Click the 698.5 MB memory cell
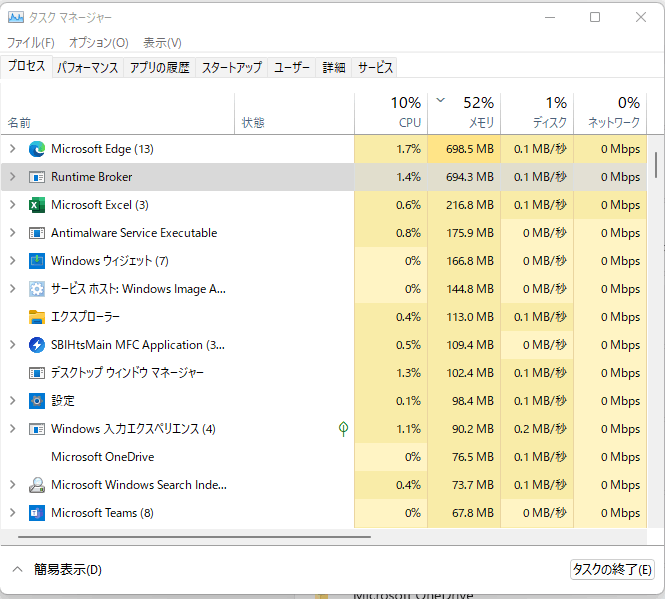The width and height of the screenshot is (665, 599). (464, 149)
